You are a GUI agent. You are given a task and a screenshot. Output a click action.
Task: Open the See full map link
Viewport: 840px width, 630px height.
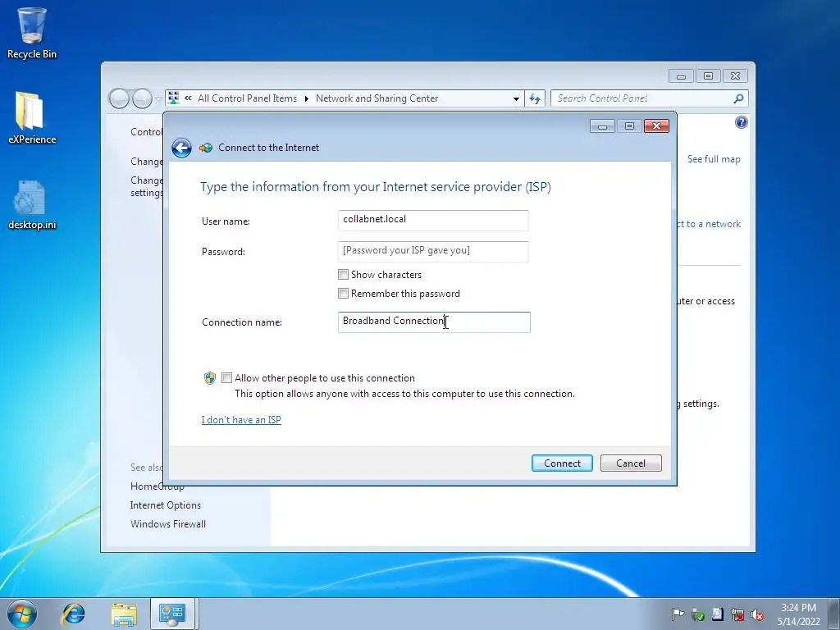(x=714, y=159)
